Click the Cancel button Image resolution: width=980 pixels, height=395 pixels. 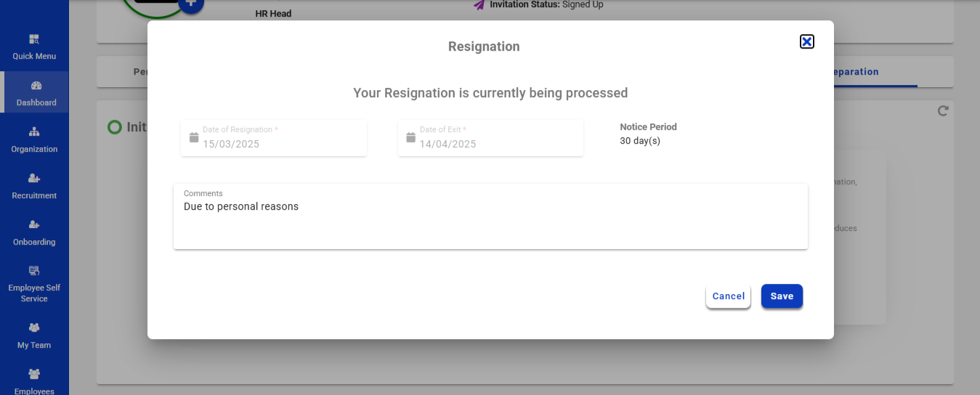pyautogui.click(x=728, y=296)
